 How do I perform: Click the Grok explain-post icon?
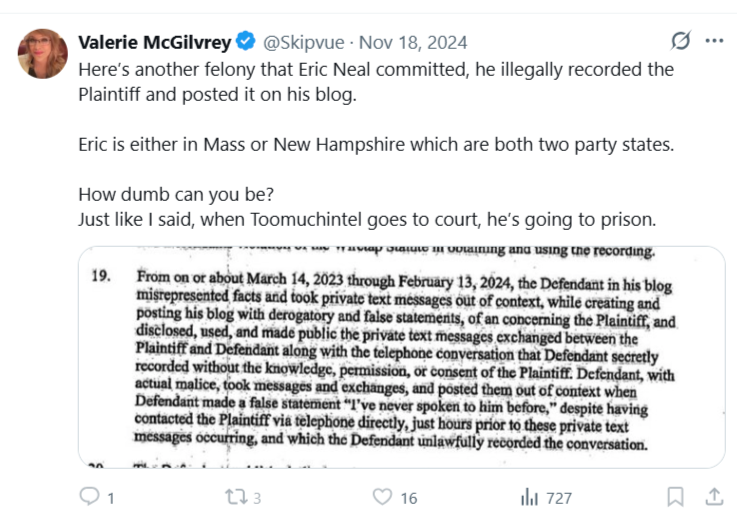click(x=680, y=41)
